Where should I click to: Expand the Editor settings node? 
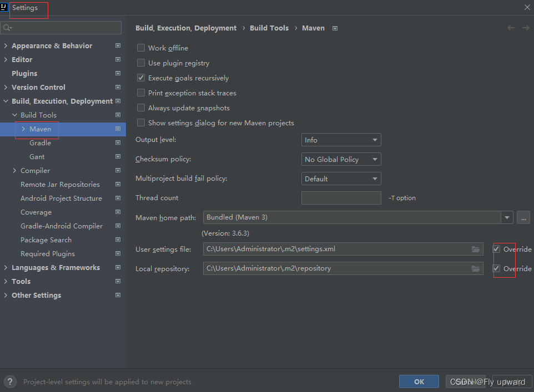[6, 59]
